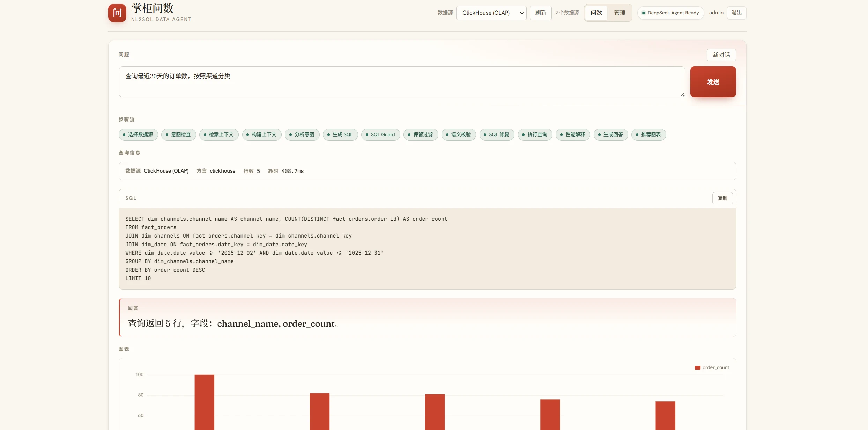Click the SQL code block text

point(427,249)
